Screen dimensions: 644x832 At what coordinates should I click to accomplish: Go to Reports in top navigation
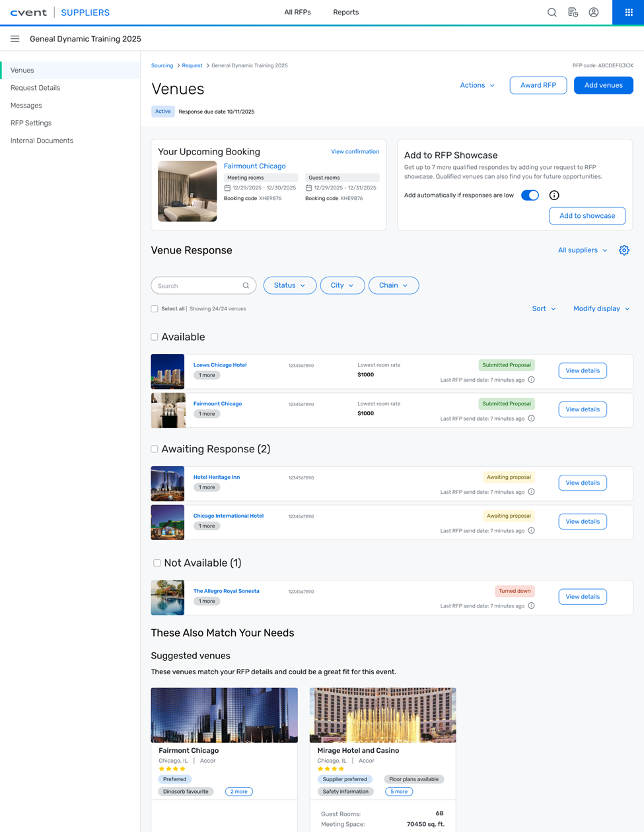[x=346, y=13]
